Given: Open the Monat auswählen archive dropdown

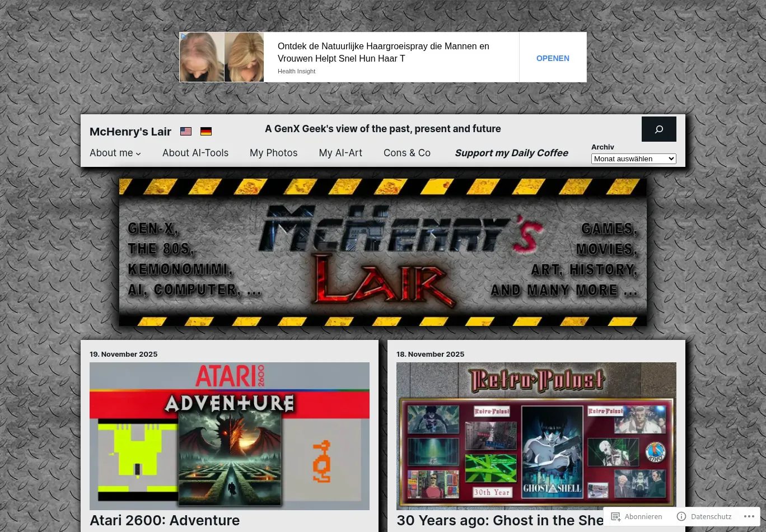Looking at the screenshot, I should (633, 159).
